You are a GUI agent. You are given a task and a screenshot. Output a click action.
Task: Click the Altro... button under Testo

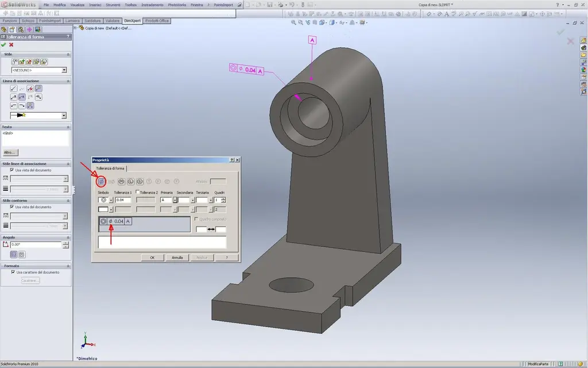pyautogui.click(x=10, y=152)
